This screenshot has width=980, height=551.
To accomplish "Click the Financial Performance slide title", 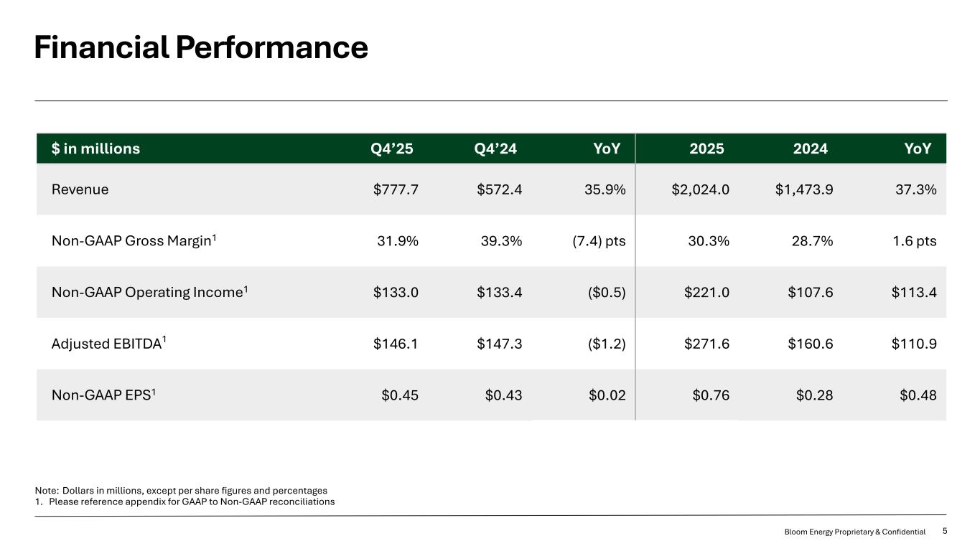I will click(x=201, y=48).
